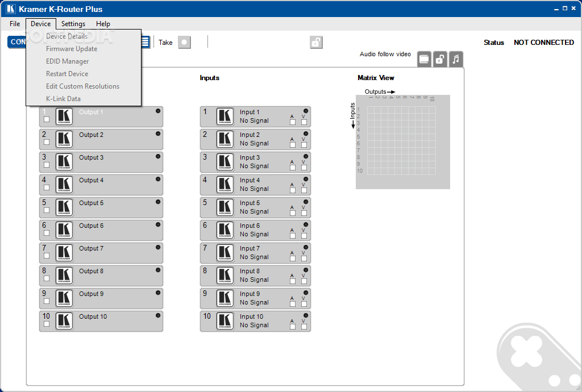Click the unlock padlock icon in the toolbar
The height and width of the screenshot is (392, 582).
(x=316, y=42)
